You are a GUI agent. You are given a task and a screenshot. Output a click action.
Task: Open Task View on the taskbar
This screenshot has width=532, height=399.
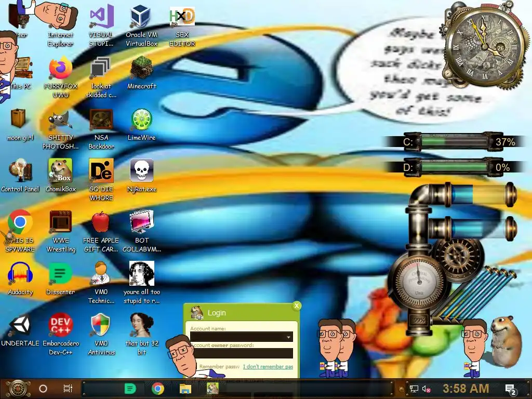pyautogui.click(x=68, y=389)
